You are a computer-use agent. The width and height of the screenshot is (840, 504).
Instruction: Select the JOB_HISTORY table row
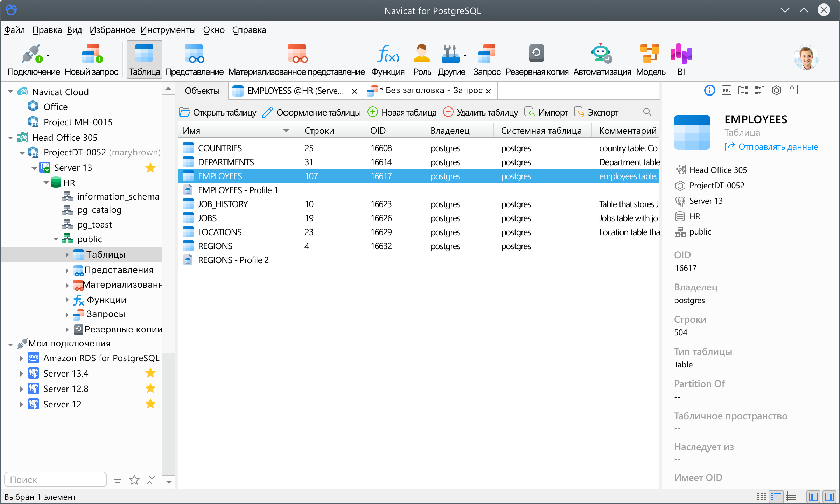click(419, 204)
